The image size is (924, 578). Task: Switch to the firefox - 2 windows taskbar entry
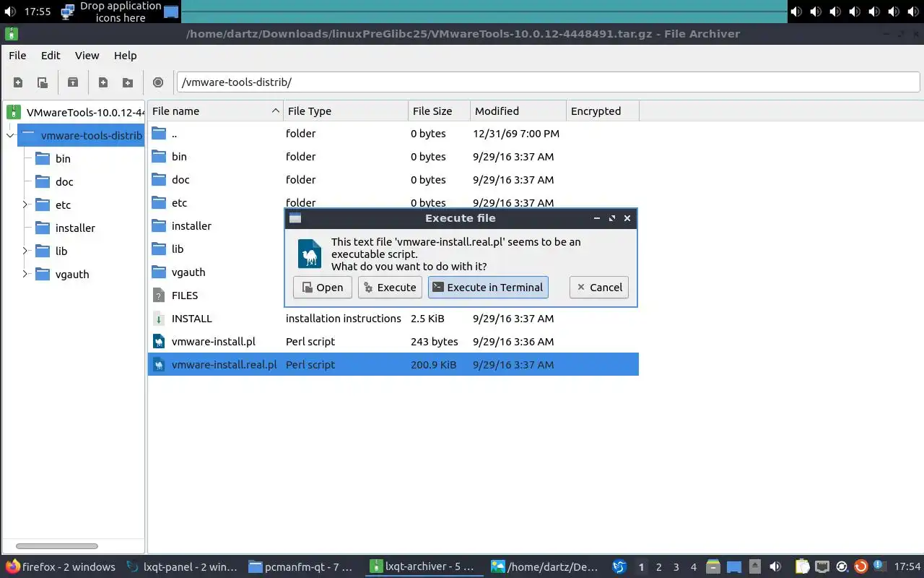coord(61,567)
